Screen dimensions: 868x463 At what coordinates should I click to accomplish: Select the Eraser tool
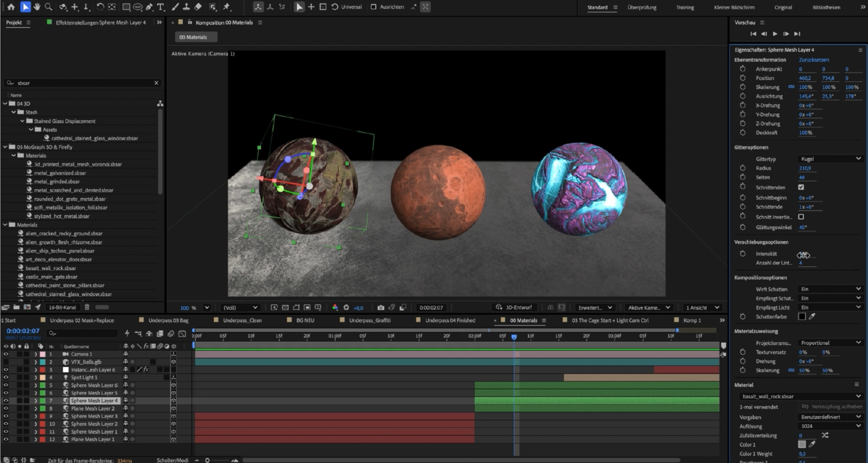(x=198, y=7)
